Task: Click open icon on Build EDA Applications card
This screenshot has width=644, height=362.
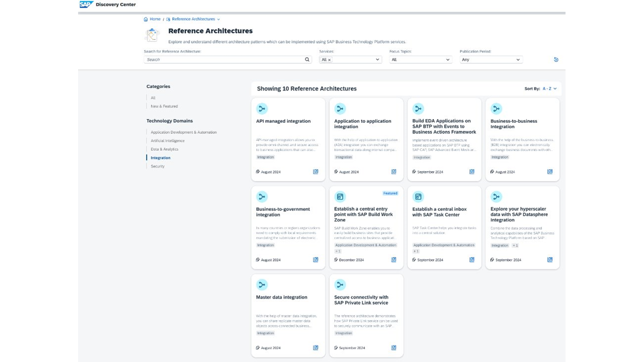Action: (472, 172)
